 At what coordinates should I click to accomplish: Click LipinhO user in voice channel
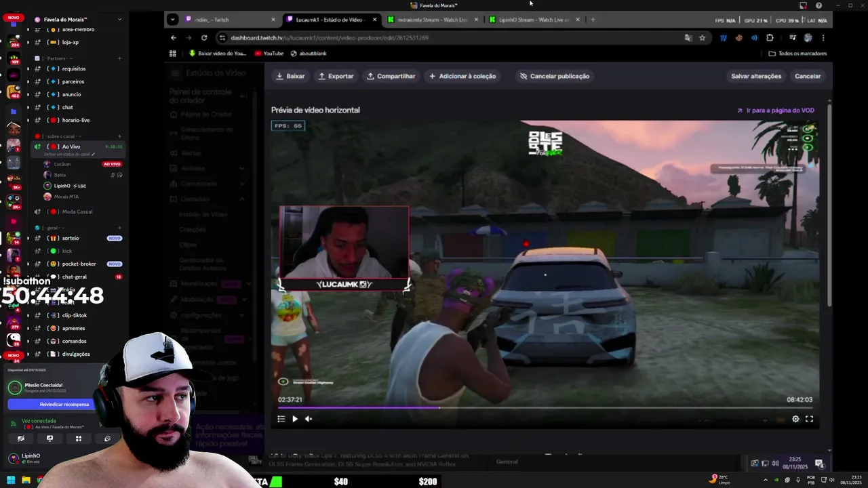tap(70, 186)
